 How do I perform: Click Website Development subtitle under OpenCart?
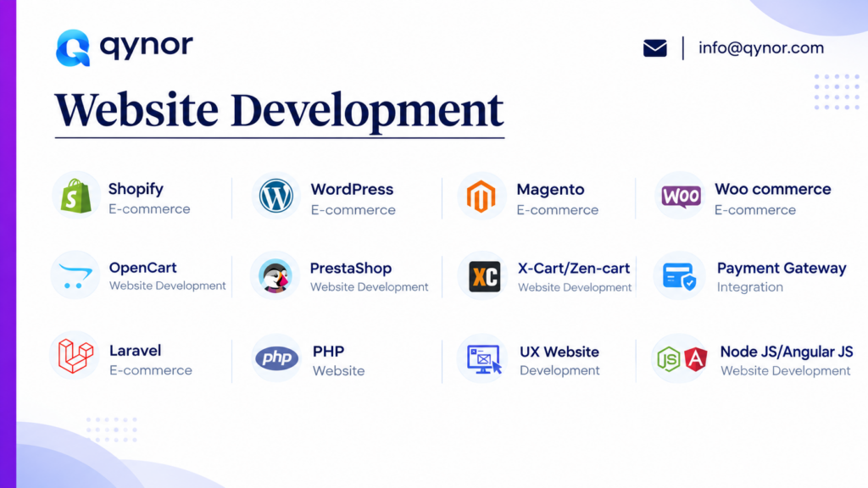click(167, 286)
